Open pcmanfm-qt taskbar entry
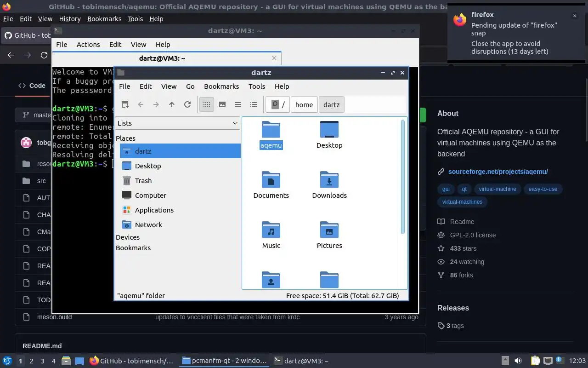Image resolution: width=588 pixels, height=368 pixels. point(224,361)
